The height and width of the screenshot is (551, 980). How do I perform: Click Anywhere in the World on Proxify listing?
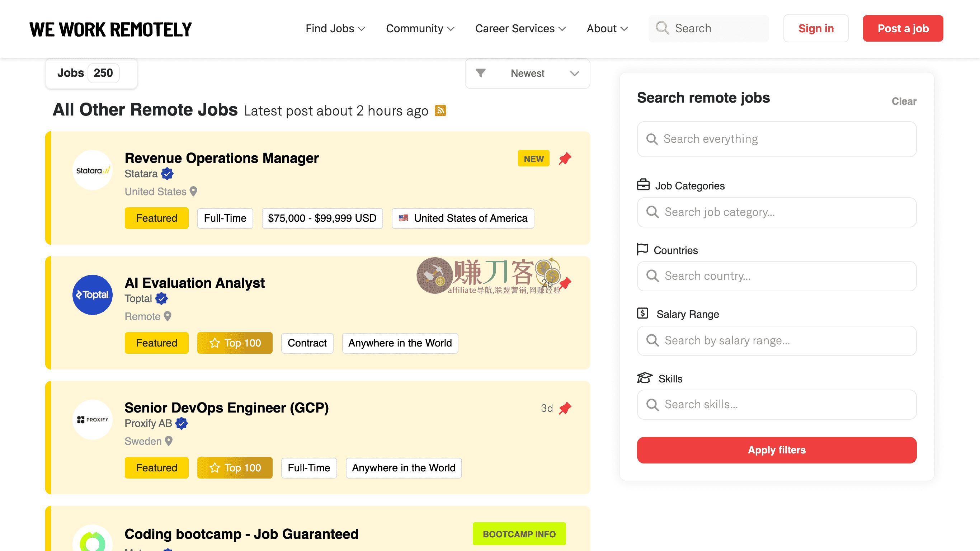click(x=404, y=468)
